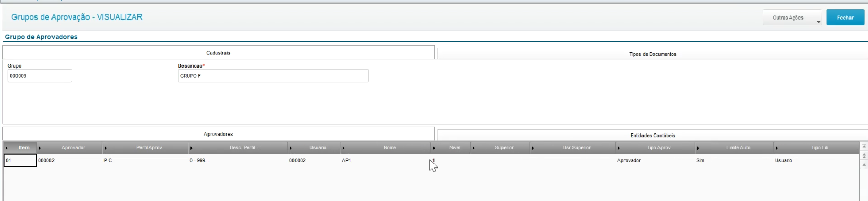Sort by Item column header
The height and width of the screenshot is (201, 868).
pyautogui.click(x=21, y=148)
